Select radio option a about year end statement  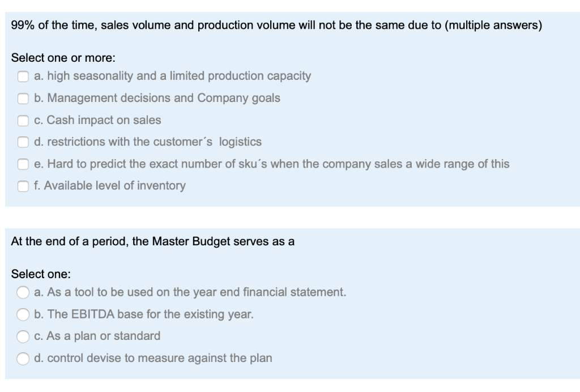pyautogui.click(x=23, y=292)
